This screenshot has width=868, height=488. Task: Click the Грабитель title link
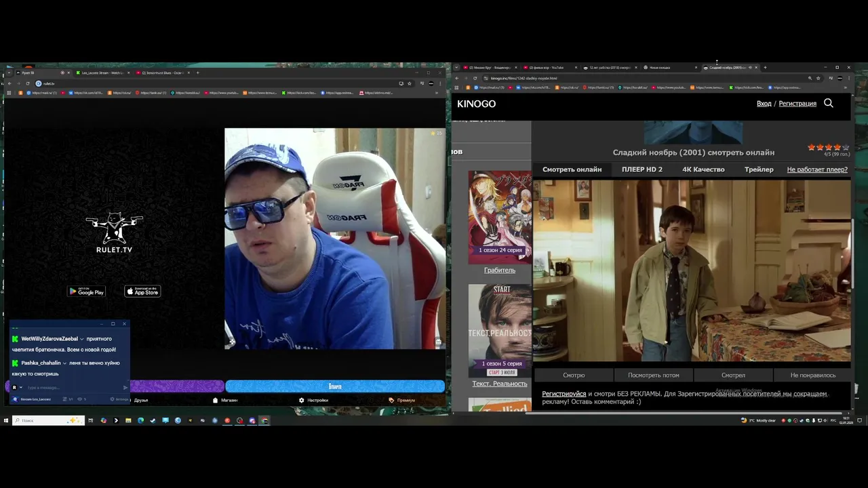pos(500,270)
